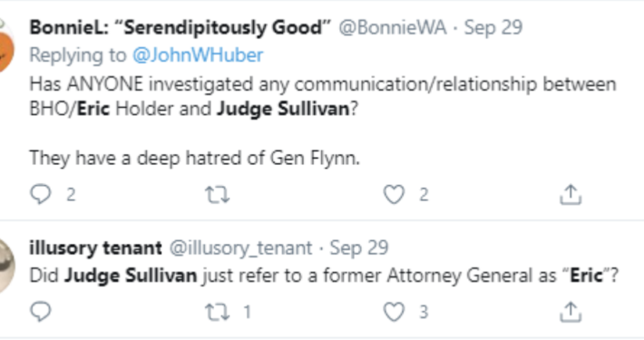Retweet illusory tenant's tweet

point(218,312)
